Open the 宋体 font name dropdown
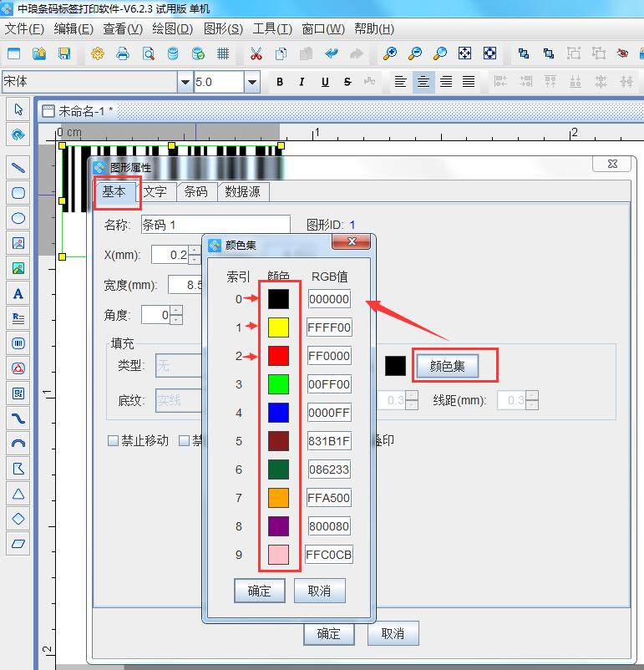The width and height of the screenshot is (644, 670). (x=185, y=82)
